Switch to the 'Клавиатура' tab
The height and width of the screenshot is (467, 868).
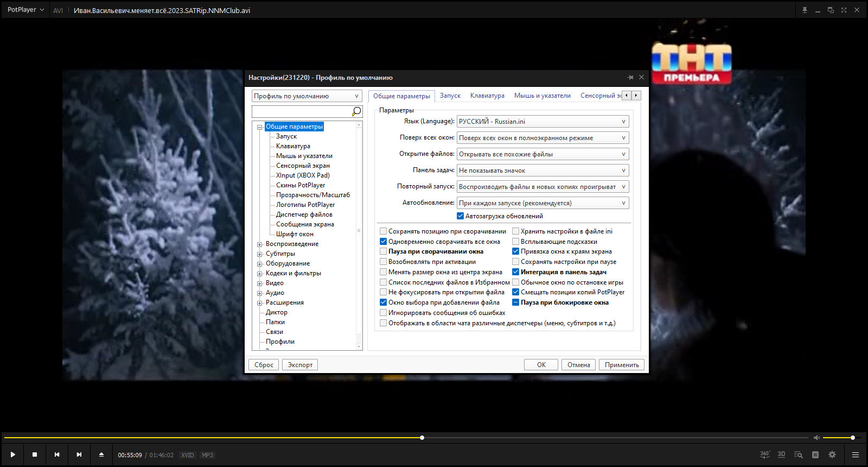[x=487, y=96]
